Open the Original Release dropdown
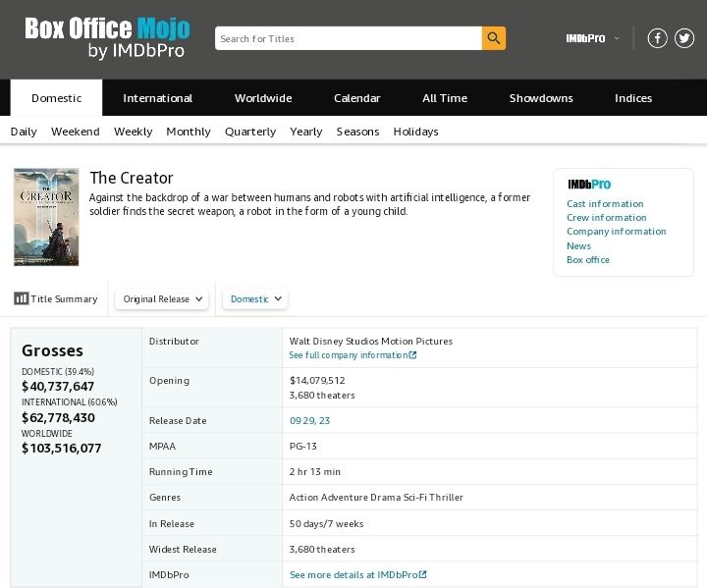This screenshot has height=588, width=707. pos(162,299)
